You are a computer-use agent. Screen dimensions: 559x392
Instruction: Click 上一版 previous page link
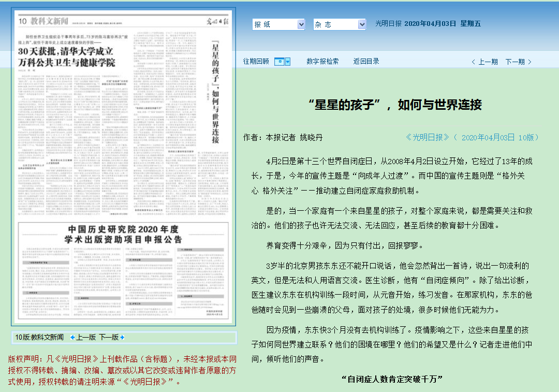coord(86,337)
